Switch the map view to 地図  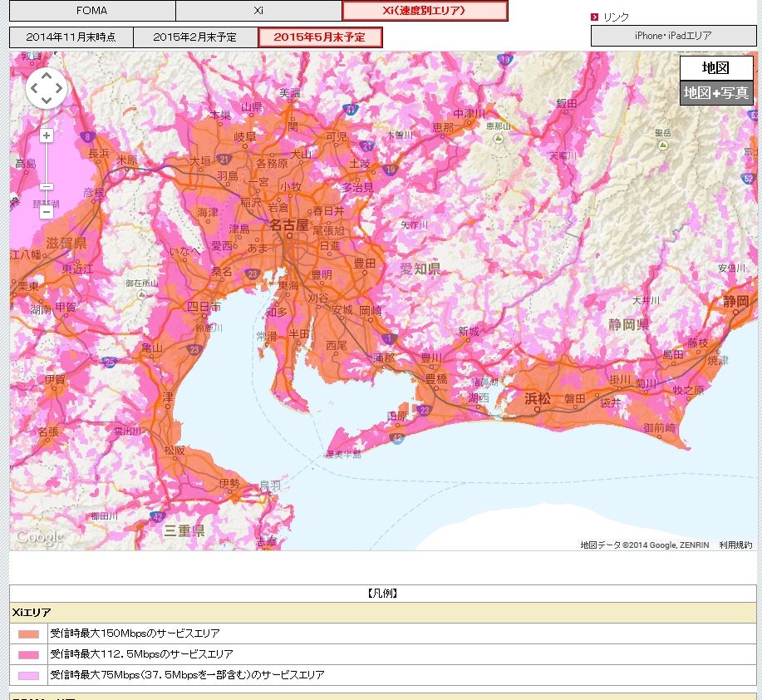tap(715, 68)
